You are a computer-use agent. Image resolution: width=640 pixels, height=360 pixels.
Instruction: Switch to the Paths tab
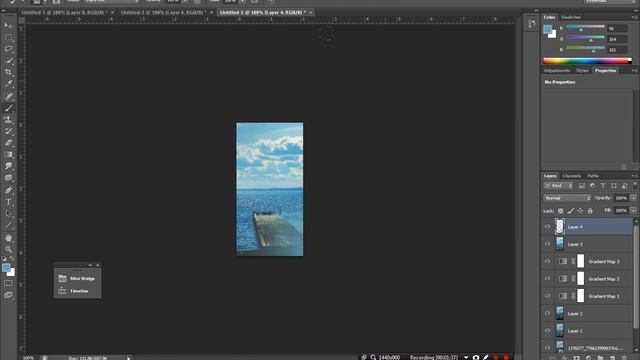pyautogui.click(x=593, y=176)
